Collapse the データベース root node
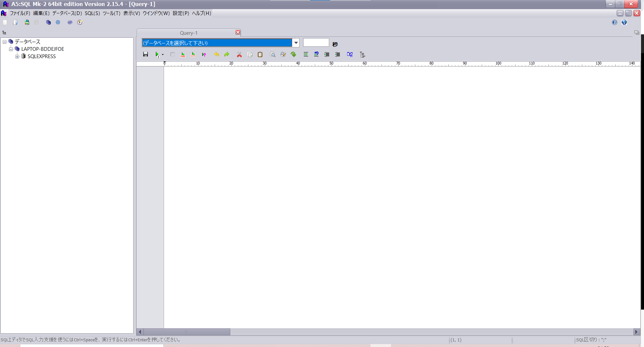This screenshot has height=347, width=644. 5,42
